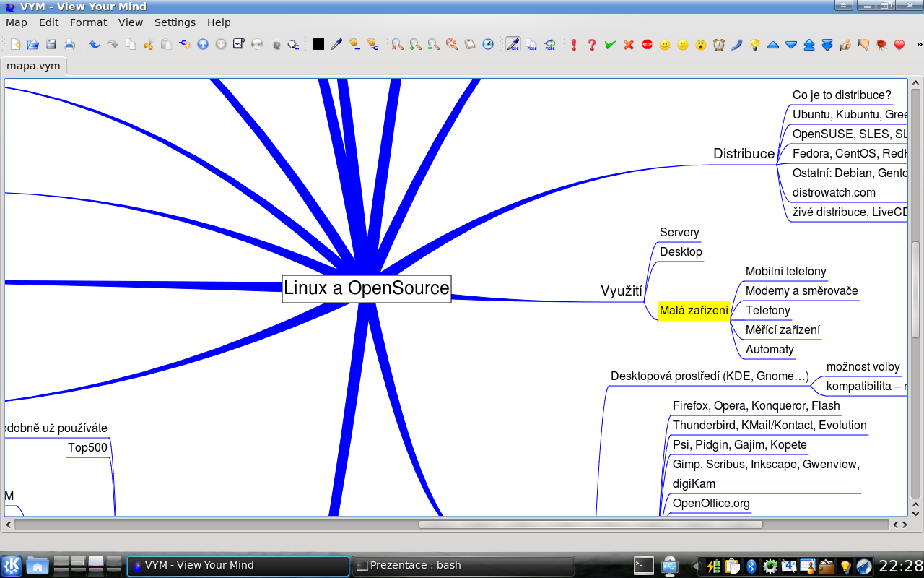Cut selection with scissors icon

(x=149, y=44)
